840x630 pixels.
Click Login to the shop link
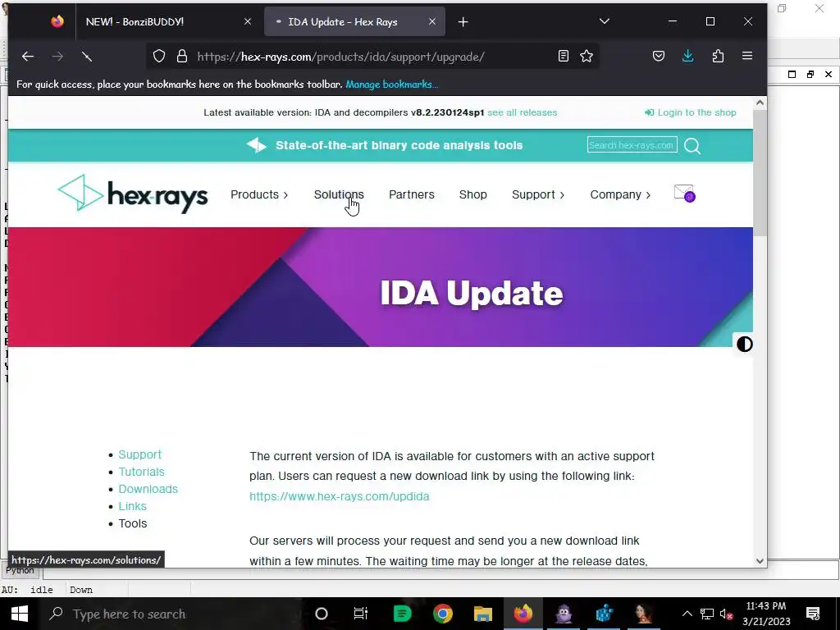click(691, 112)
